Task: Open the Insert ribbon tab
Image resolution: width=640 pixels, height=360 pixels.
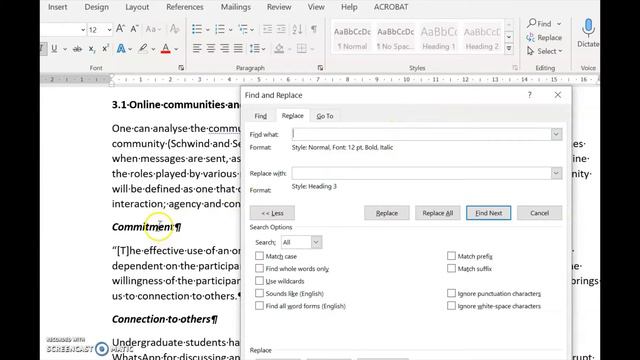Action: pyautogui.click(x=58, y=7)
